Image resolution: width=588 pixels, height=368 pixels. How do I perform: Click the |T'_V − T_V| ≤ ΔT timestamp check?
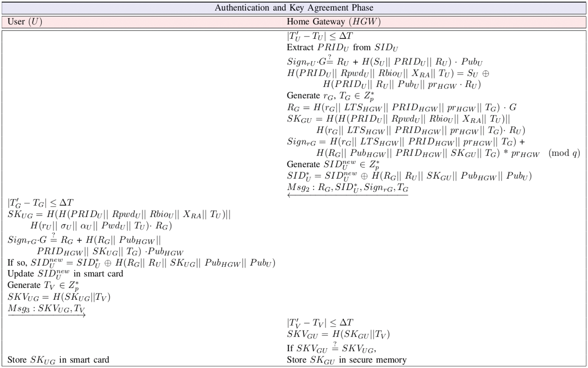pyautogui.click(x=320, y=323)
